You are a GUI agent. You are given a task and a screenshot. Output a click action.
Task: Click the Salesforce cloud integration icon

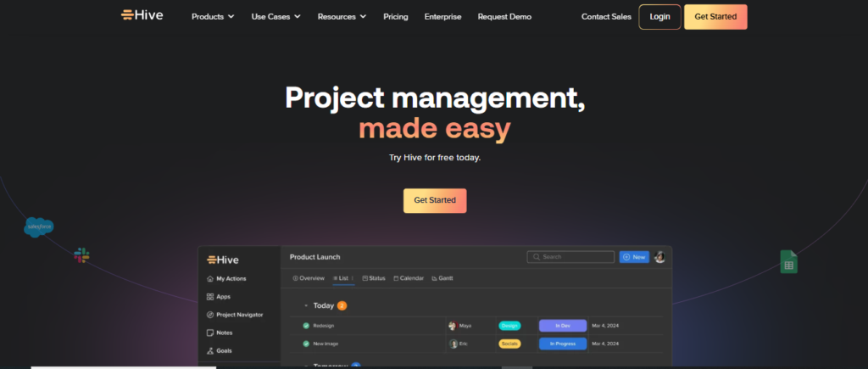39,227
